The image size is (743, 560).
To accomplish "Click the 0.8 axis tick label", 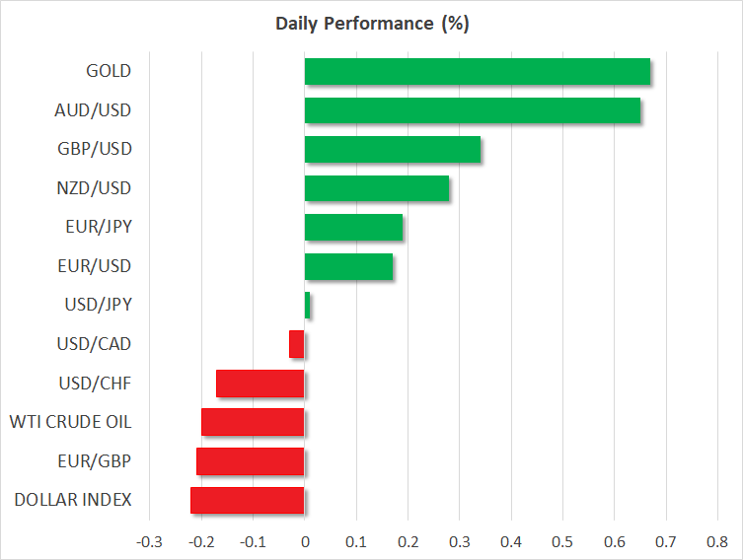I will click(x=716, y=541).
